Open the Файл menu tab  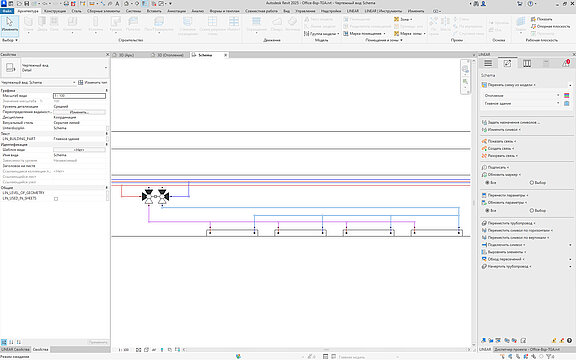click(7, 11)
